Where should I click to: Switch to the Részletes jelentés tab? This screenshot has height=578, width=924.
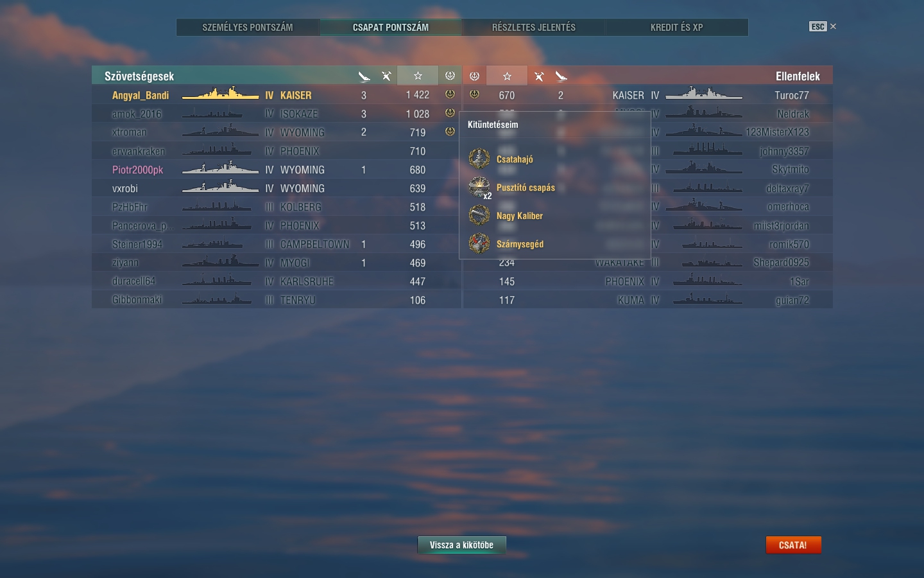[534, 27]
